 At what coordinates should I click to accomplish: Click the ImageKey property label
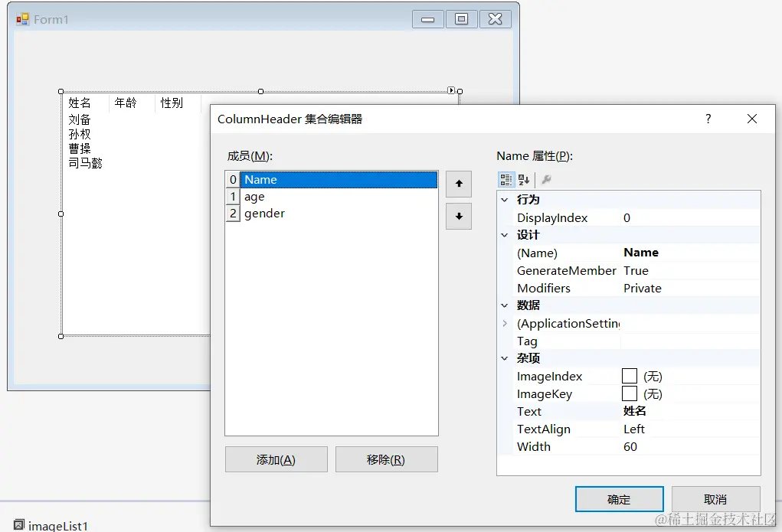(x=545, y=394)
